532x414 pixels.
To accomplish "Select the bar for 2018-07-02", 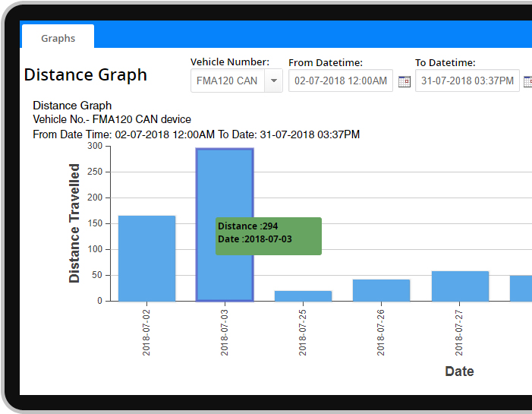I will (146, 258).
